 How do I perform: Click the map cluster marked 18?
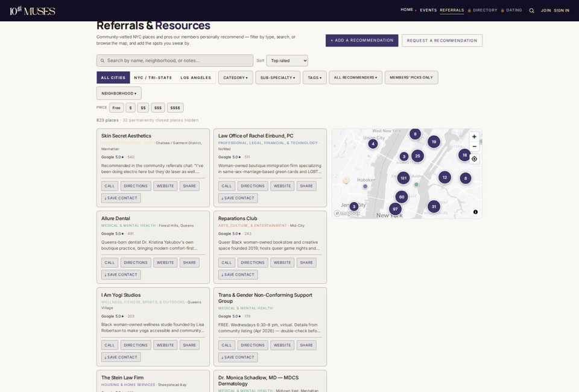tap(464, 155)
